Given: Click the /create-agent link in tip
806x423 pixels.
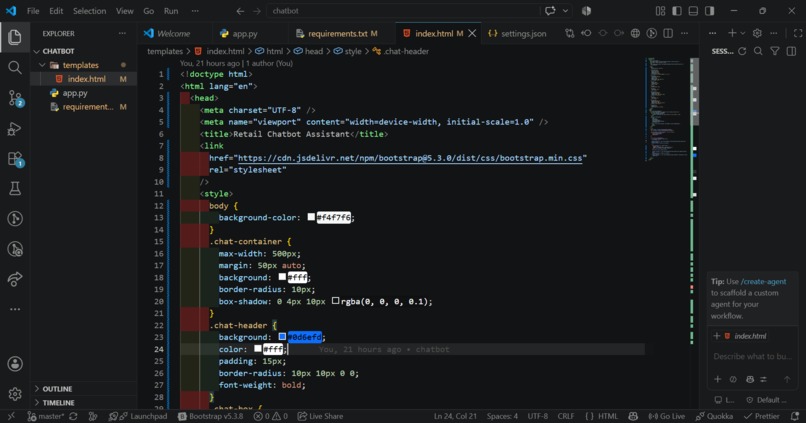Looking at the screenshot, I should pos(763,282).
